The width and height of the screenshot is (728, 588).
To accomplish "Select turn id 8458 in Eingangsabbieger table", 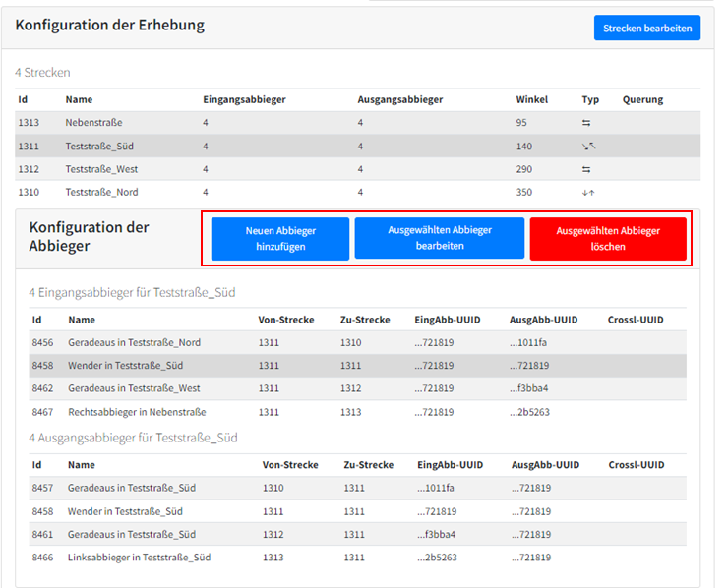I will coord(42,366).
